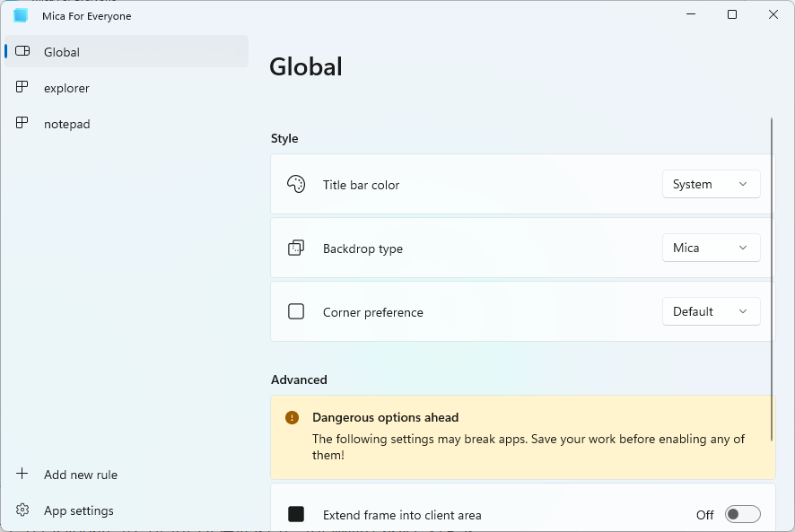Click the palette icon beside Title bar color
This screenshot has height=532, width=795.
point(296,184)
